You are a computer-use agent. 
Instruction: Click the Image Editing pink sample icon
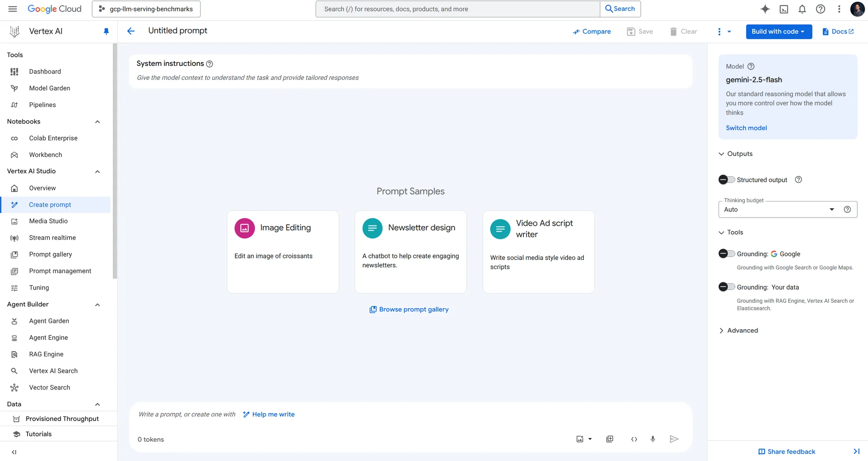(x=245, y=228)
